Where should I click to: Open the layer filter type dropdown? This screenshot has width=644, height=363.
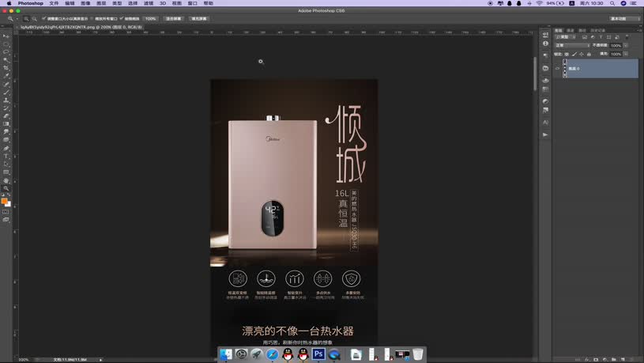(566, 37)
